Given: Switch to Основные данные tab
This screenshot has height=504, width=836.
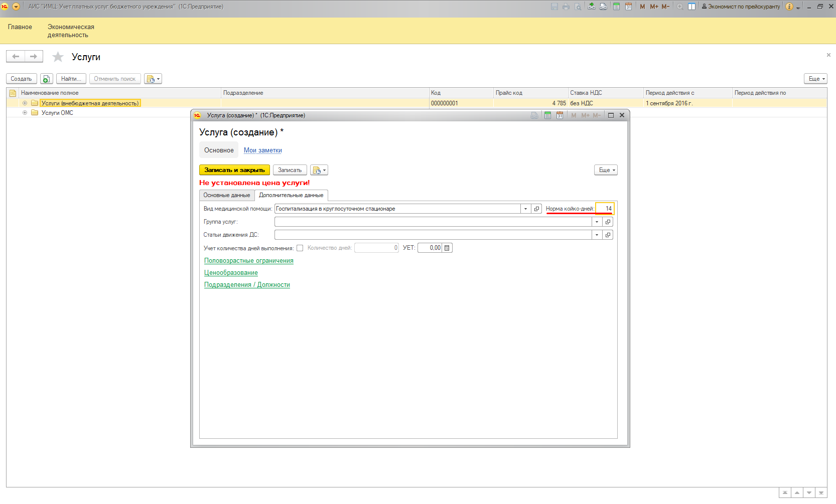Looking at the screenshot, I should [226, 195].
